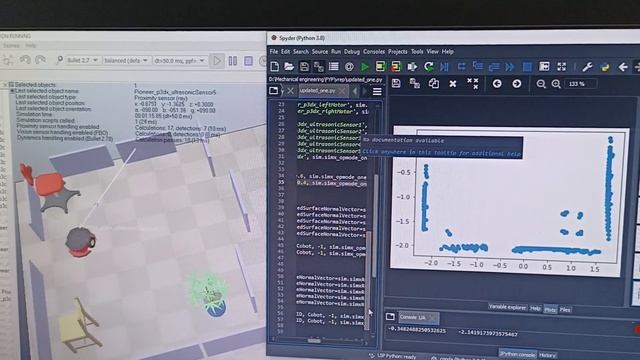This screenshot has height=360, width=640.
Task: Open the Debug menu
Action: (352, 52)
